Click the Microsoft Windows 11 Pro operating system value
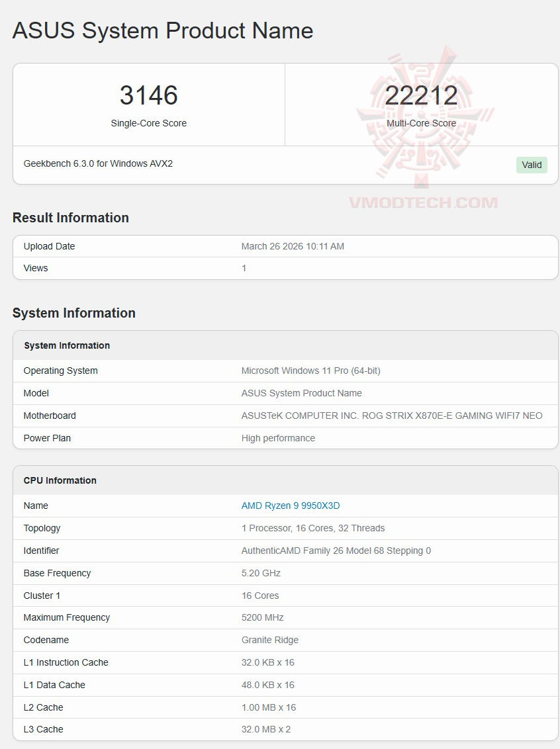560x749 pixels. (x=310, y=371)
